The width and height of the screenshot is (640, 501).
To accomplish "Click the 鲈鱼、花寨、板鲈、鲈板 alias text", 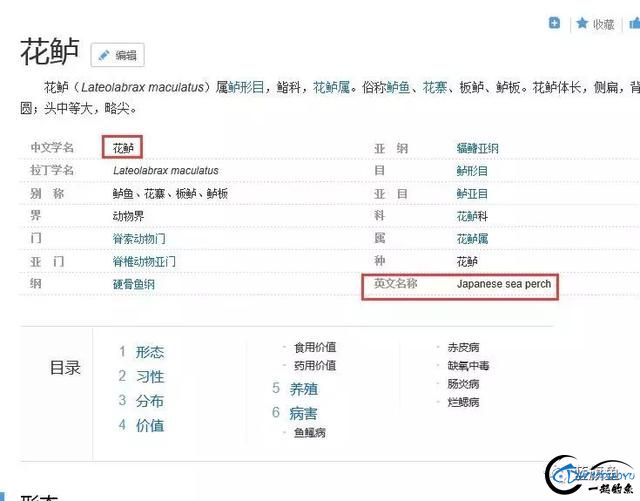I will tap(170, 194).
